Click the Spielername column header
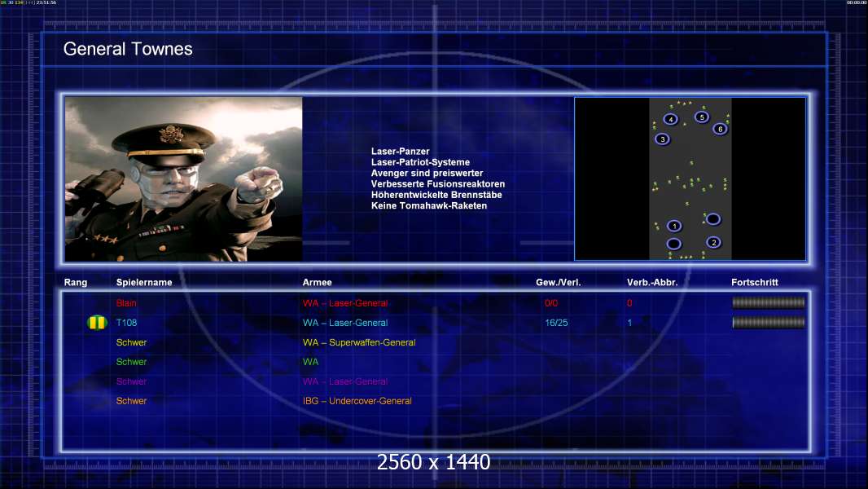The image size is (868, 489). coord(144,283)
